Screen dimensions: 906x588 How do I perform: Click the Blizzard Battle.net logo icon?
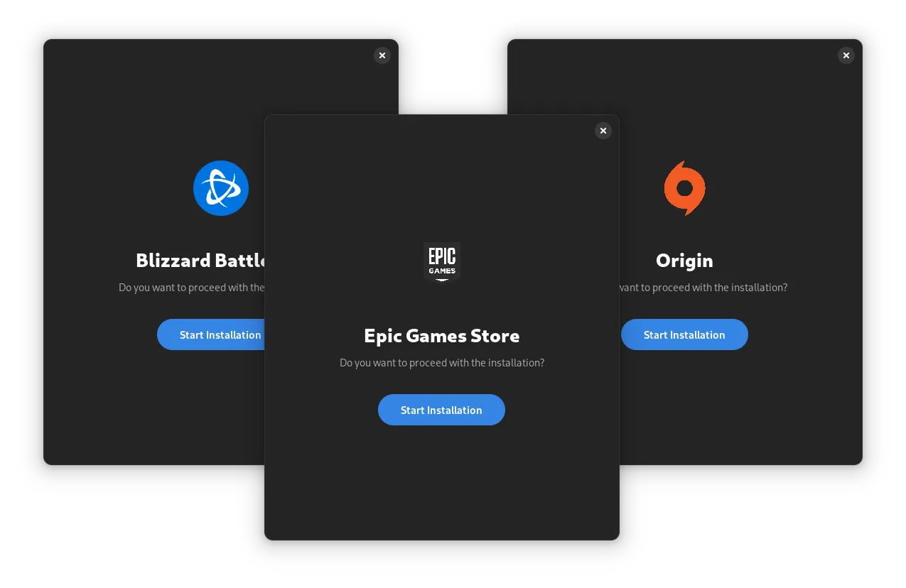coord(221,188)
